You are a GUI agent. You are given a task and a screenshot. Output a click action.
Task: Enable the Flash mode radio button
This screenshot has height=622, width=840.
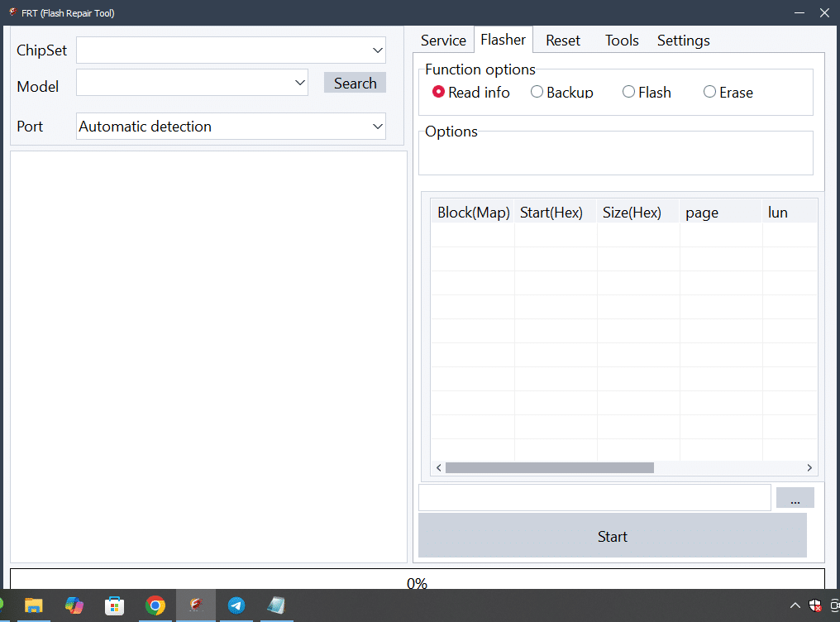[628, 92]
